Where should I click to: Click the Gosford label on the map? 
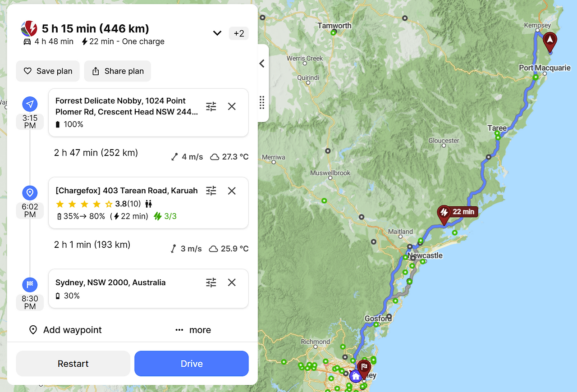(x=378, y=319)
